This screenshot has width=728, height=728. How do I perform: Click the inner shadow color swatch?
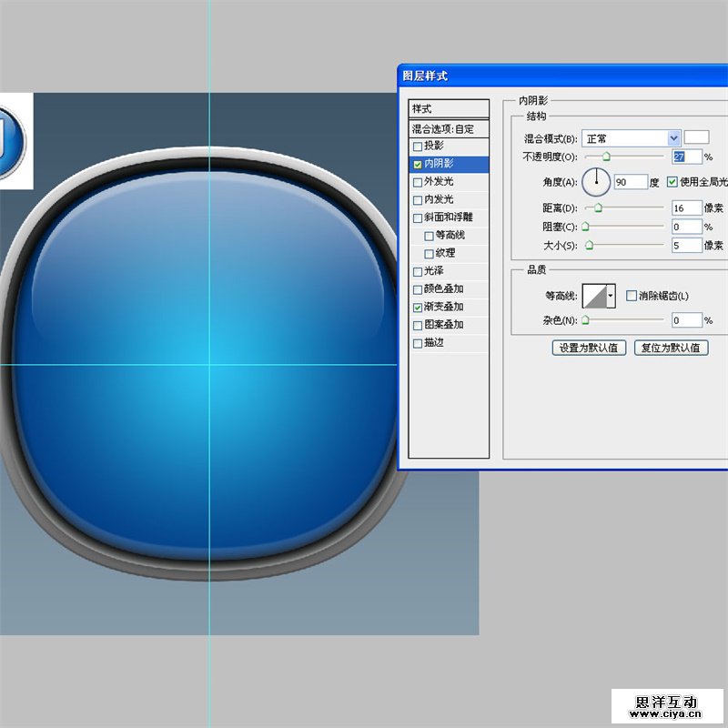(697, 137)
